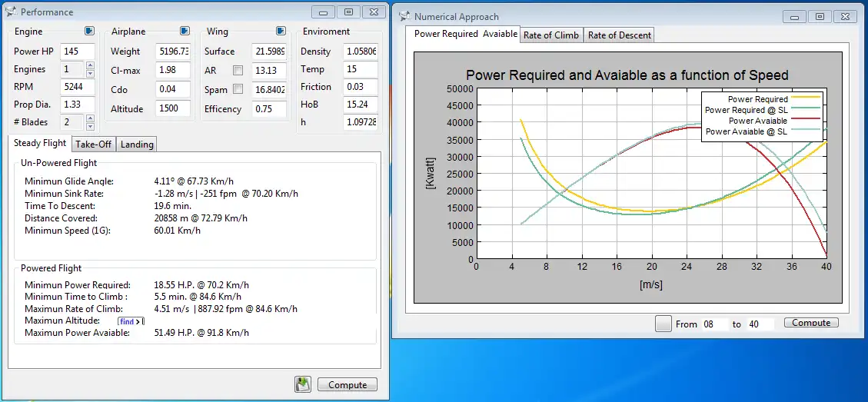This screenshot has height=402, width=868.
Task: Open the Rate of Descent tab
Action: pos(619,35)
